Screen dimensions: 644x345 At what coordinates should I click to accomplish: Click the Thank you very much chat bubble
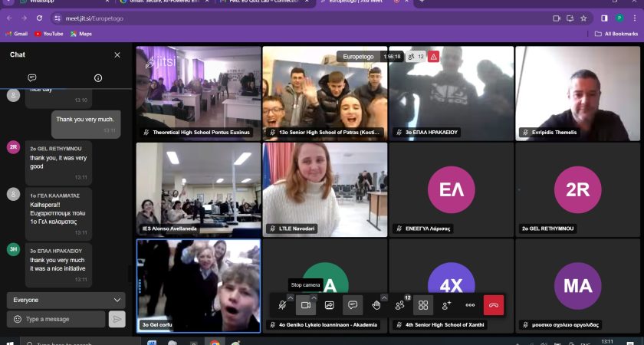[x=86, y=124]
